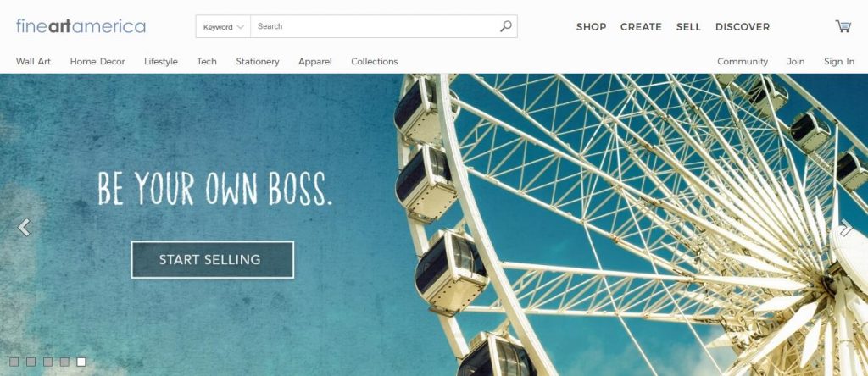Click into the Search text field

[x=375, y=26]
